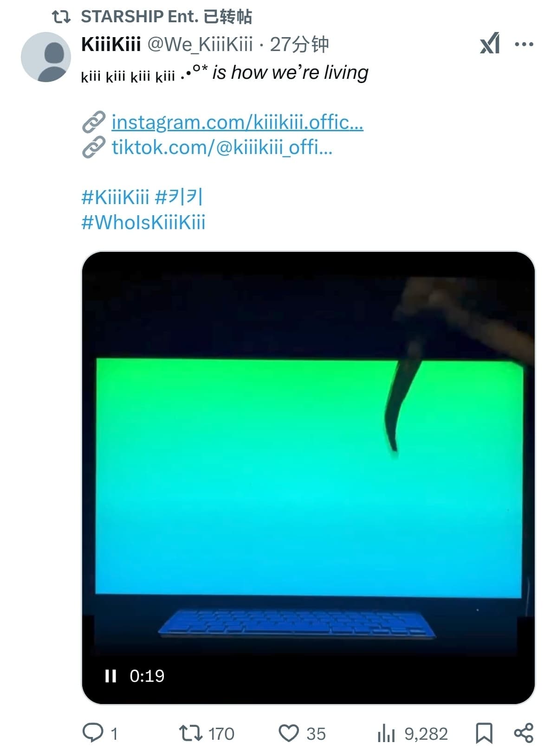Click the reply speech bubble icon
Screen dimensions: 557x756
point(92,733)
